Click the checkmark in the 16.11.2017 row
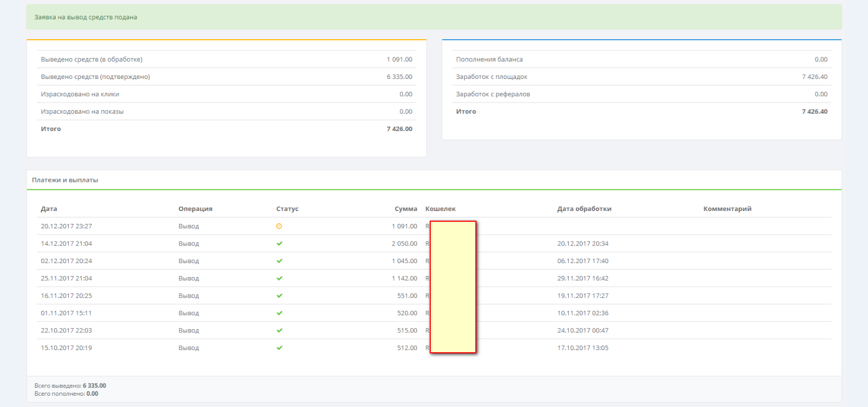Image resolution: width=868 pixels, height=407 pixels. tap(279, 296)
